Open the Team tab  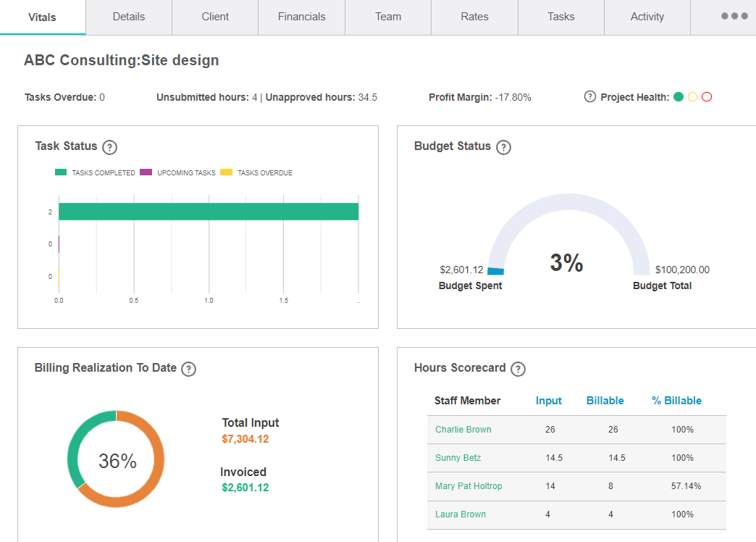pyautogui.click(x=388, y=17)
